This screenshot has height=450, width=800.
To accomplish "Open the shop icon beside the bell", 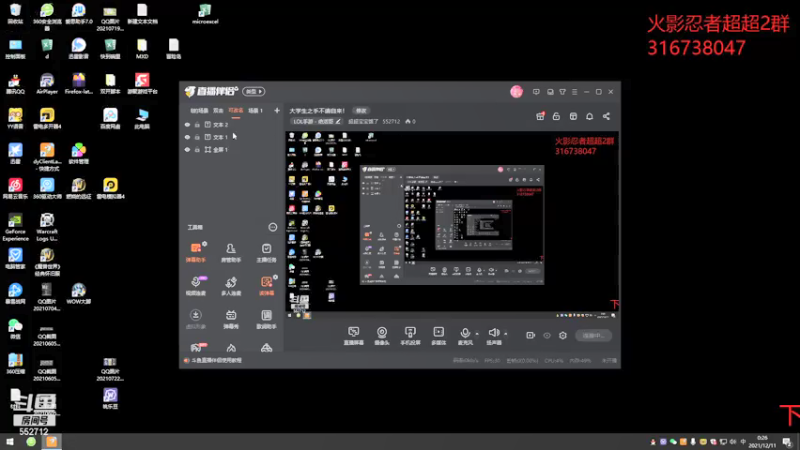I will 573,116.
